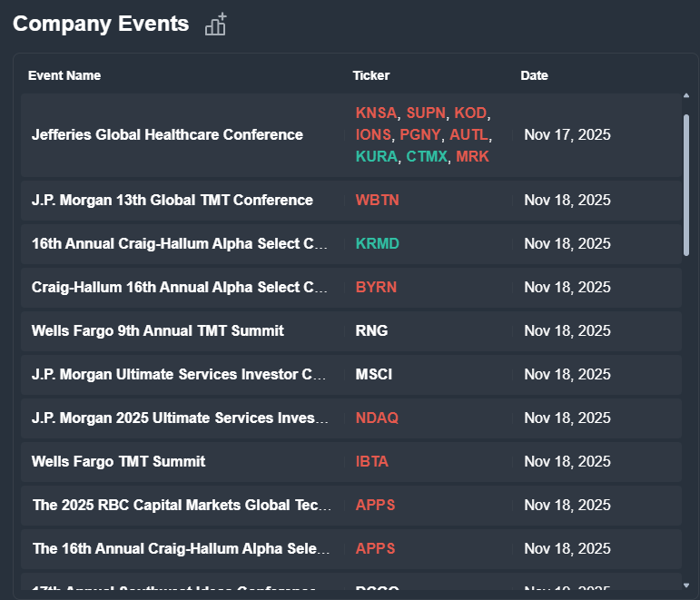This screenshot has height=600, width=700.
Task: Sort by the Event Name column header
Action: pyautogui.click(x=64, y=75)
